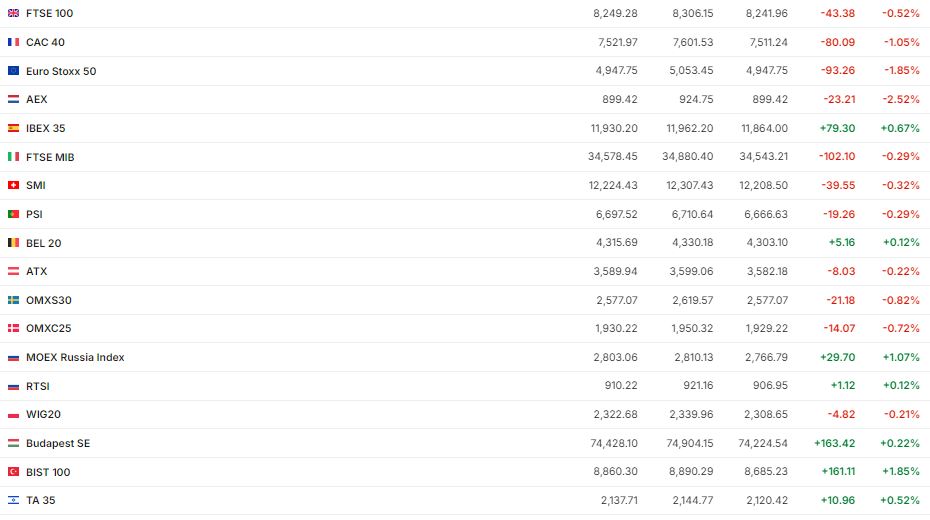Click the Swiss flag beside SMI
This screenshot has height=520, width=930.
(x=13, y=185)
